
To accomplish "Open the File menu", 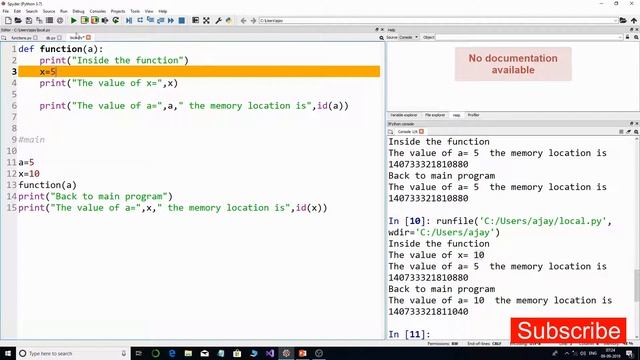I will coord(6,11).
